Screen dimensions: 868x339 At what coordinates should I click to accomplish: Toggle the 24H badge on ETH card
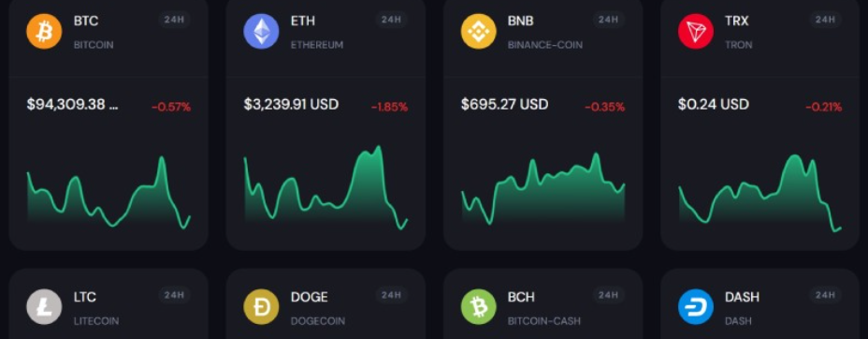tap(391, 20)
